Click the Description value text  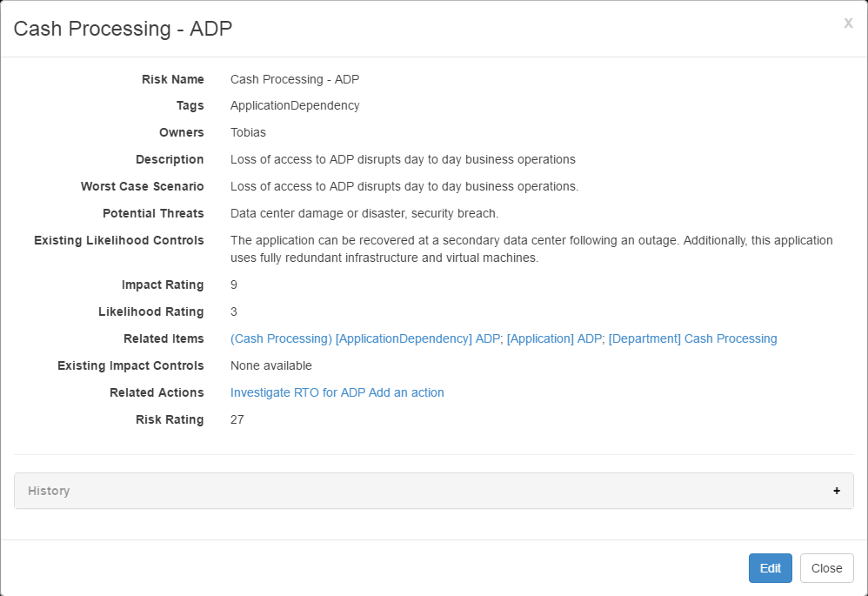pos(403,159)
